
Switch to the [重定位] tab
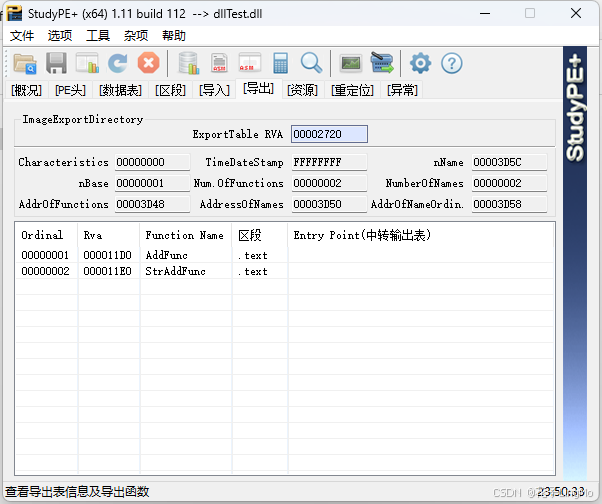click(352, 91)
